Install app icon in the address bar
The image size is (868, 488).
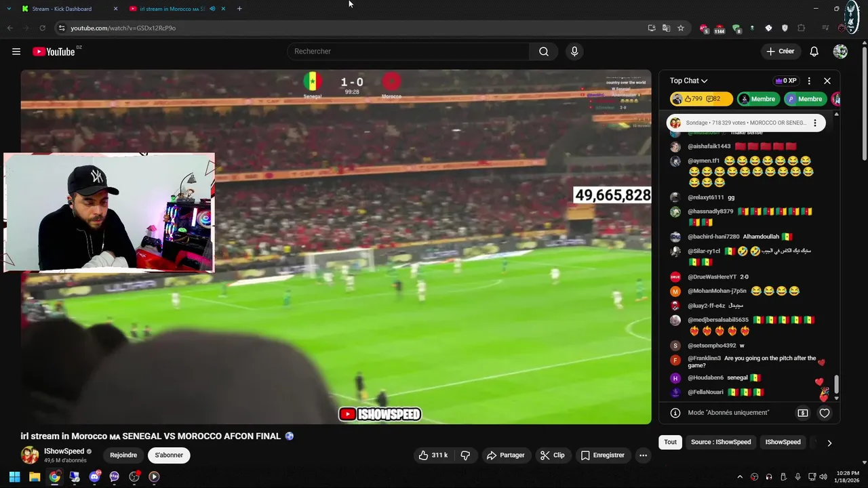(x=652, y=28)
